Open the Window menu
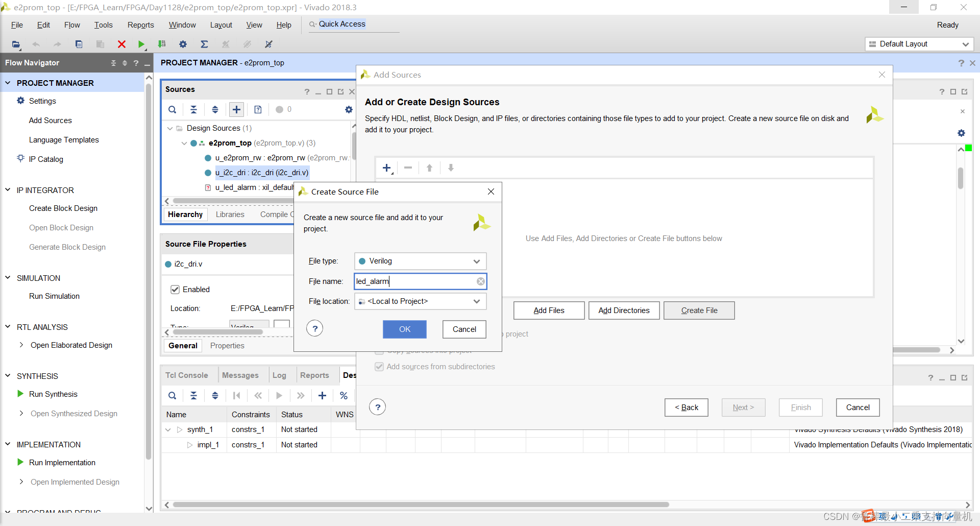Image resolution: width=980 pixels, height=526 pixels. click(182, 25)
